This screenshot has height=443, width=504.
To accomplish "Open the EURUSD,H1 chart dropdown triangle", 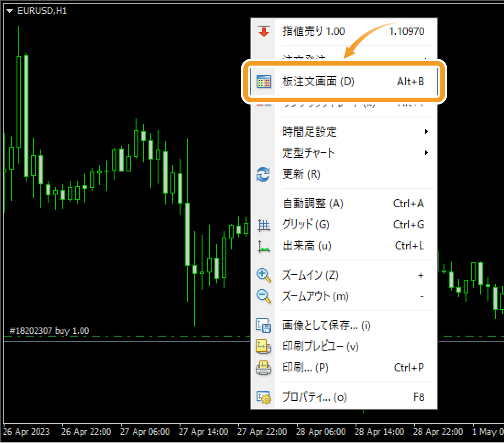I will pyautogui.click(x=10, y=11).
